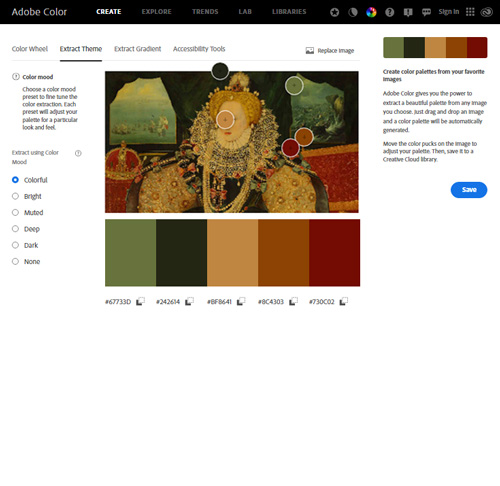Select the Bright color mood
This screenshot has width=500, height=486.
pyautogui.click(x=15, y=196)
